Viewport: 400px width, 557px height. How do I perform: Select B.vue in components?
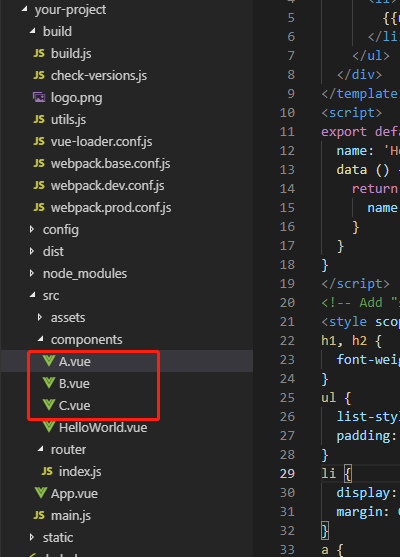(x=74, y=384)
